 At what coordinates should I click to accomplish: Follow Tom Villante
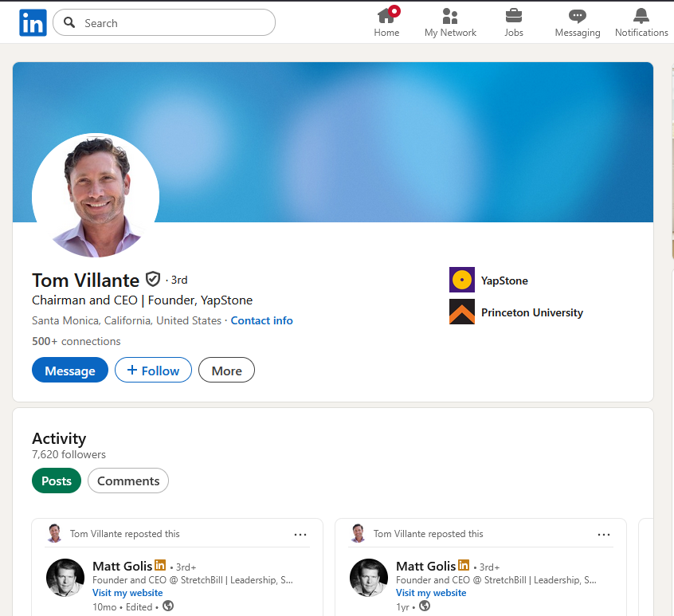153,370
